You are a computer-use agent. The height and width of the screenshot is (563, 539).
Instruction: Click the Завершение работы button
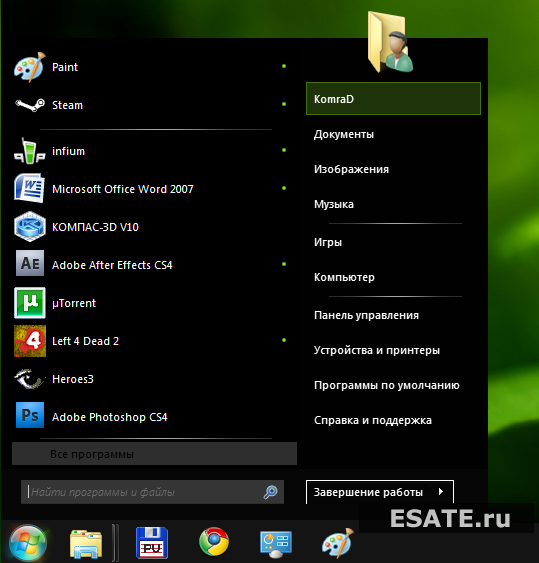coord(369,492)
